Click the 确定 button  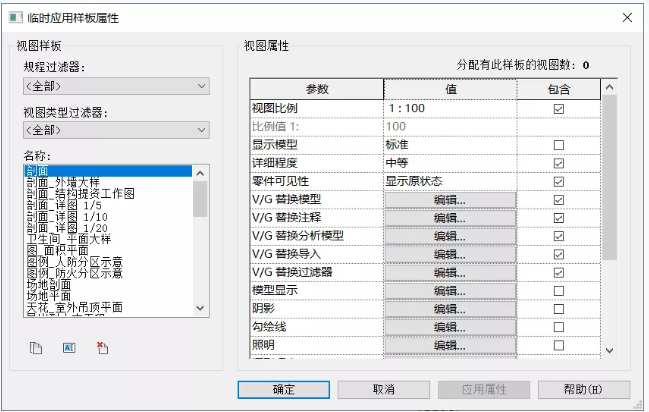click(x=284, y=389)
